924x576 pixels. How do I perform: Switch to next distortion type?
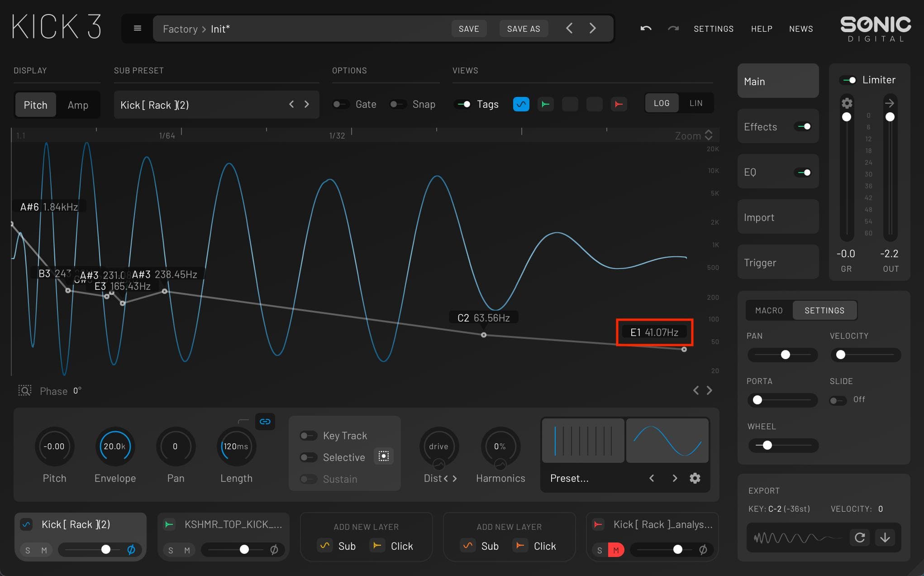(455, 478)
